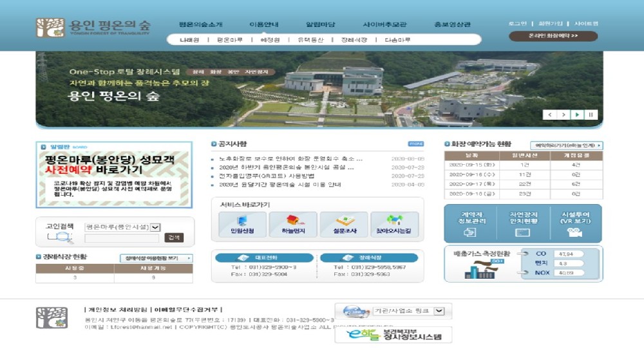Click the e하늘 장사정보시스템 banner
The height and width of the screenshot is (354, 644).
[393, 335]
